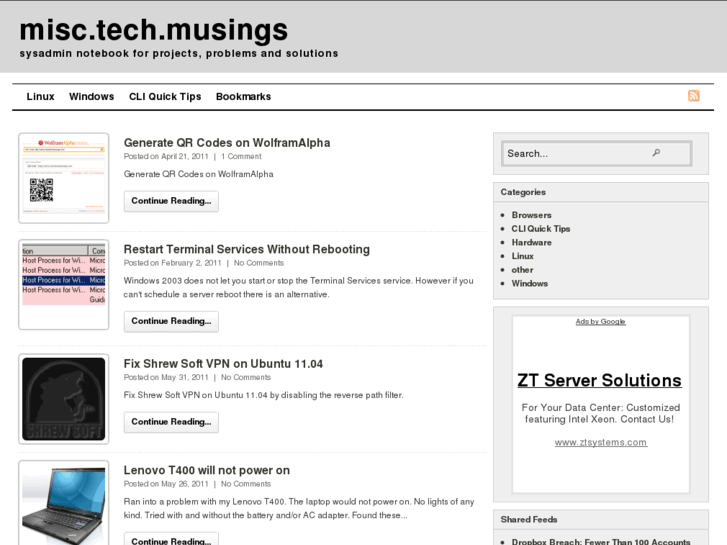
Task: Open post Fix Shrew Soft VPN on Ubuntu 11.04
Action: point(223,364)
